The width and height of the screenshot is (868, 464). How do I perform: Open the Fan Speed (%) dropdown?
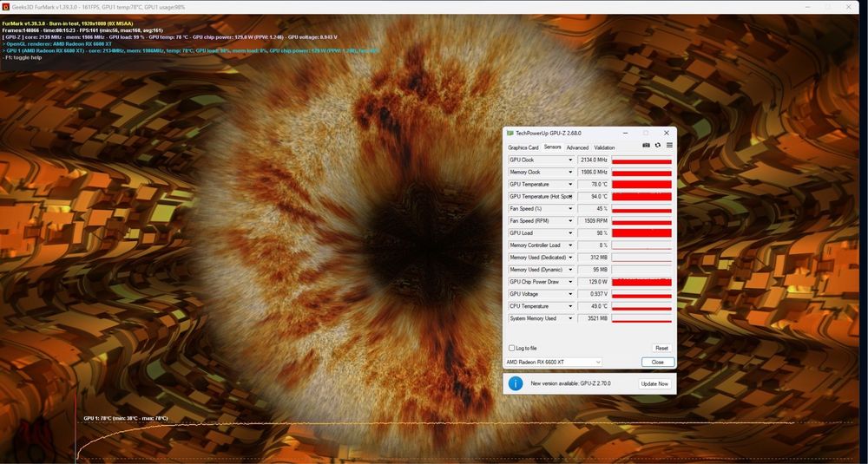[x=570, y=208]
